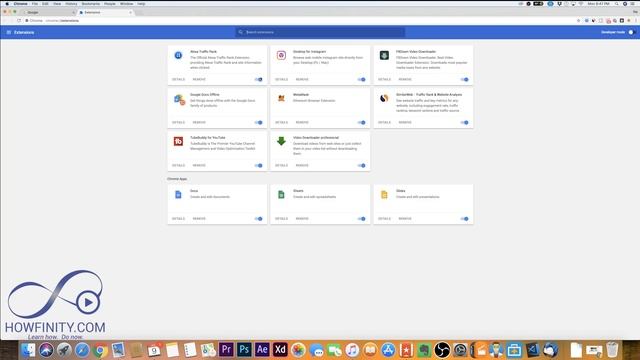Disable the MetaMask extension
This screenshot has width=640, height=360.
pos(362,122)
